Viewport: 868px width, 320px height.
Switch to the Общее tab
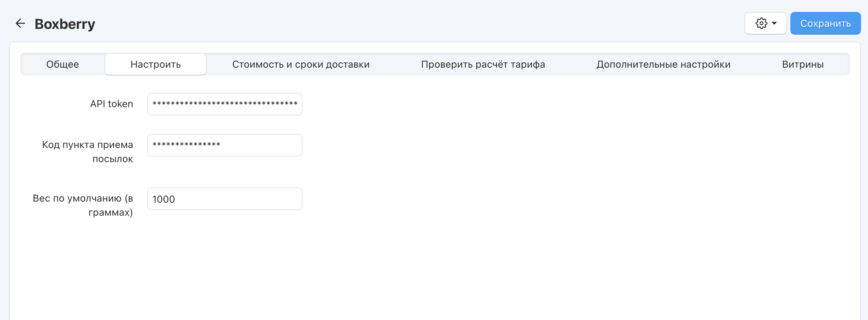[x=62, y=64]
